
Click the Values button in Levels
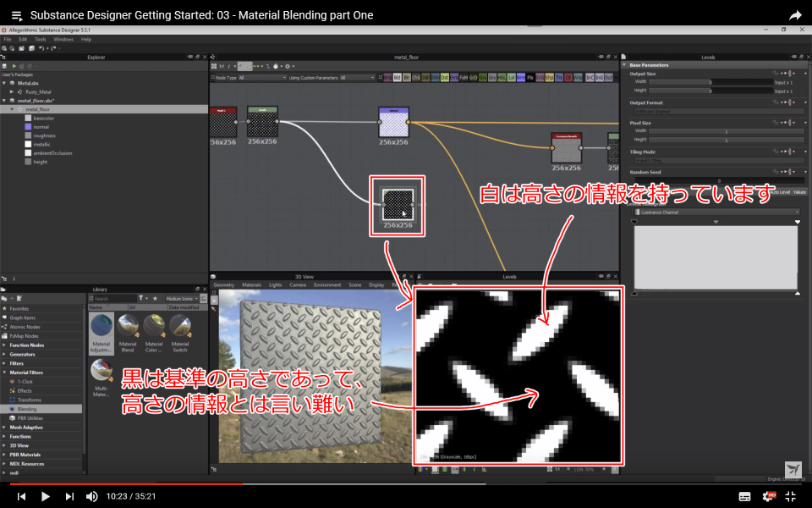[x=799, y=192]
